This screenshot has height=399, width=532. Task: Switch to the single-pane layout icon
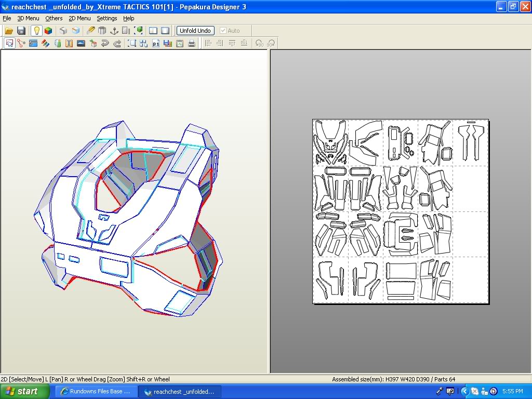[x=165, y=31]
